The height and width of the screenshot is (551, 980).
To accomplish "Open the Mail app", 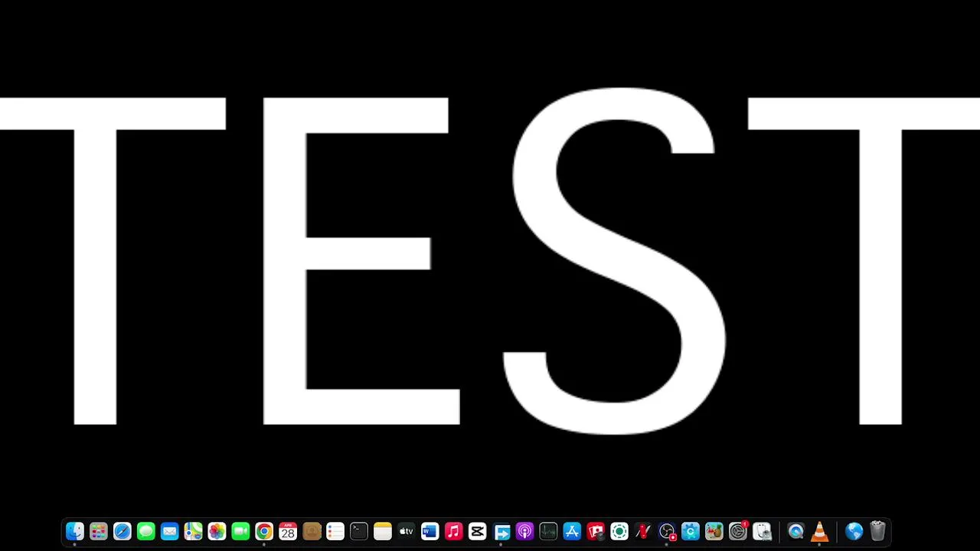I will pos(170,531).
